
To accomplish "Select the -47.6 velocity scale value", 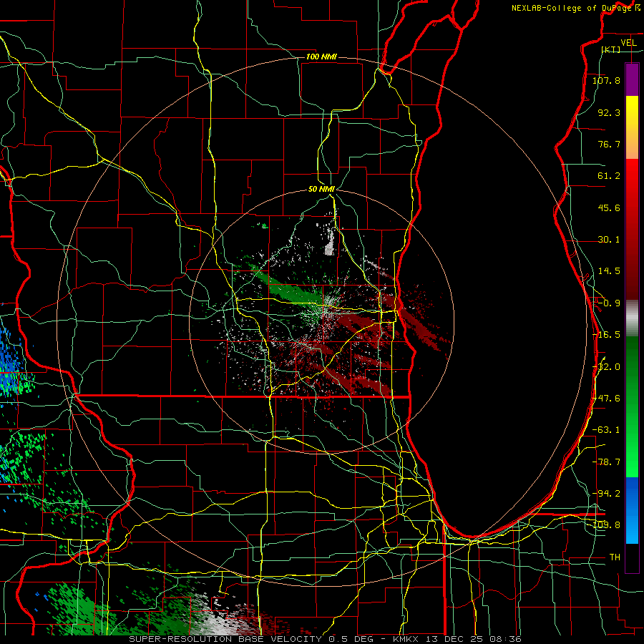I will (606, 398).
